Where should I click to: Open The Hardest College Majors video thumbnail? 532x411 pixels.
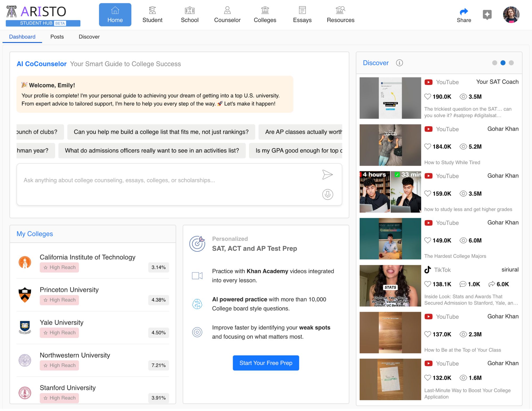click(x=390, y=239)
